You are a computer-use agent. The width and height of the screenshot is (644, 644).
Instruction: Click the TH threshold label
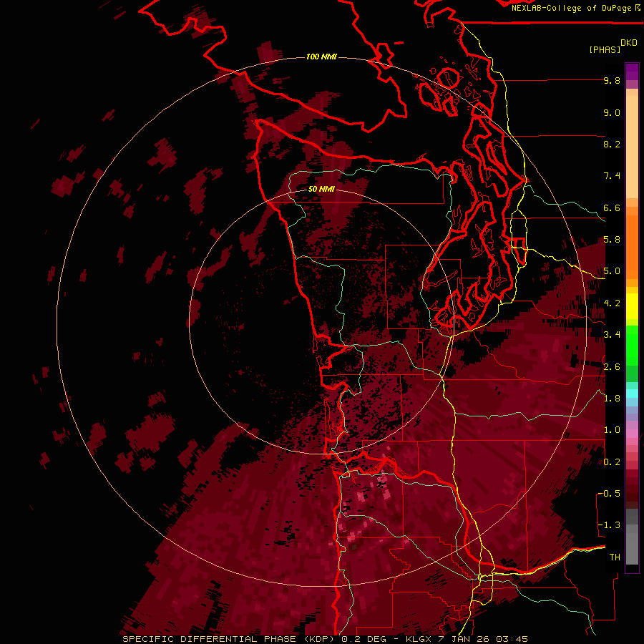615,557
